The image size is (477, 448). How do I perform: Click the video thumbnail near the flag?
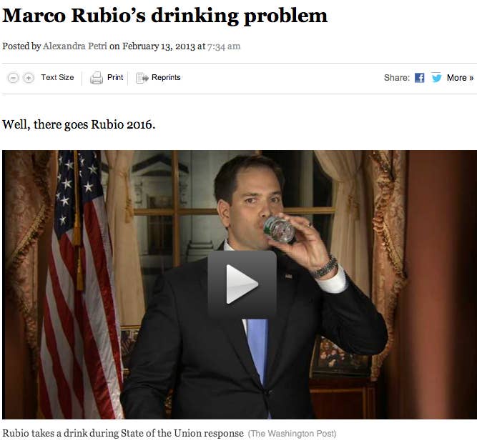click(x=79, y=284)
